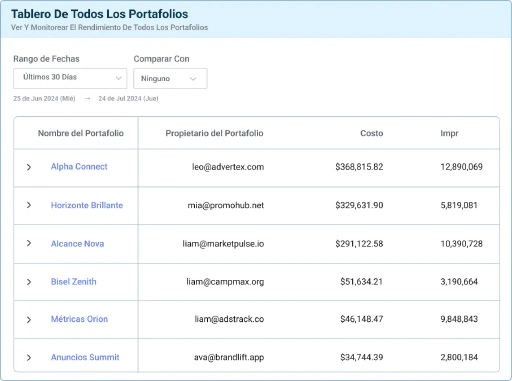Click impressions value 3,190,664
Screen dimensions: 512x381
[459, 282]
